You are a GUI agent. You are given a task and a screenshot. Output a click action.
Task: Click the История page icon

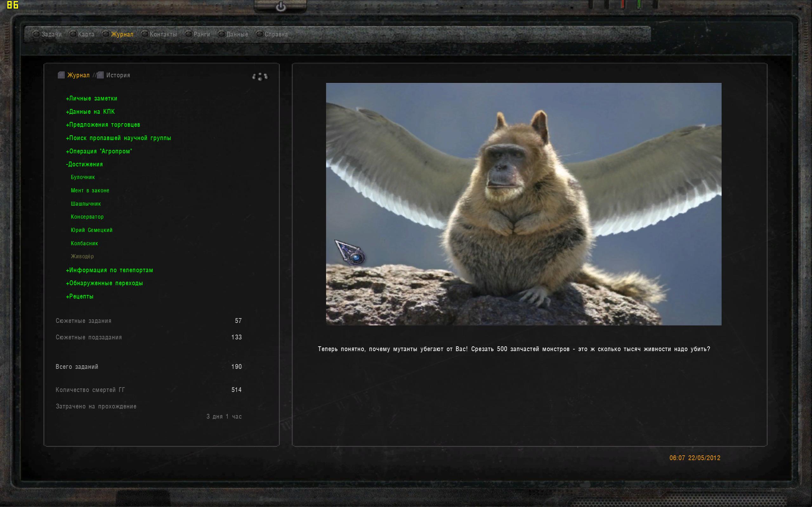100,75
